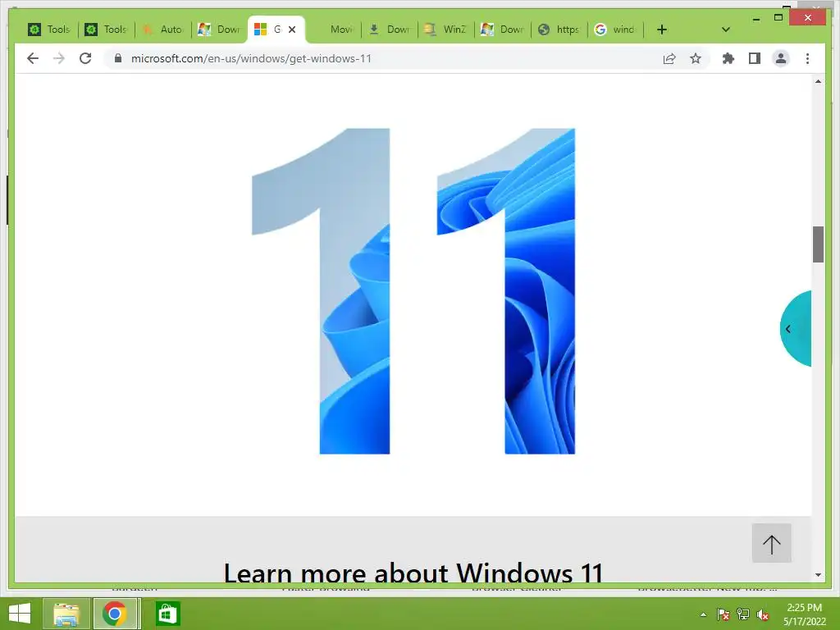This screenshot has width=840, height=630.
Task: Switch to the Movi tab
Action: tap(335, 30)
